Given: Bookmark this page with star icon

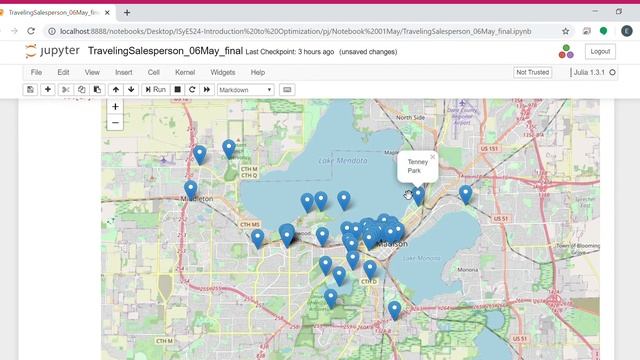Looking at the screenshot, I should pos(565,31).
